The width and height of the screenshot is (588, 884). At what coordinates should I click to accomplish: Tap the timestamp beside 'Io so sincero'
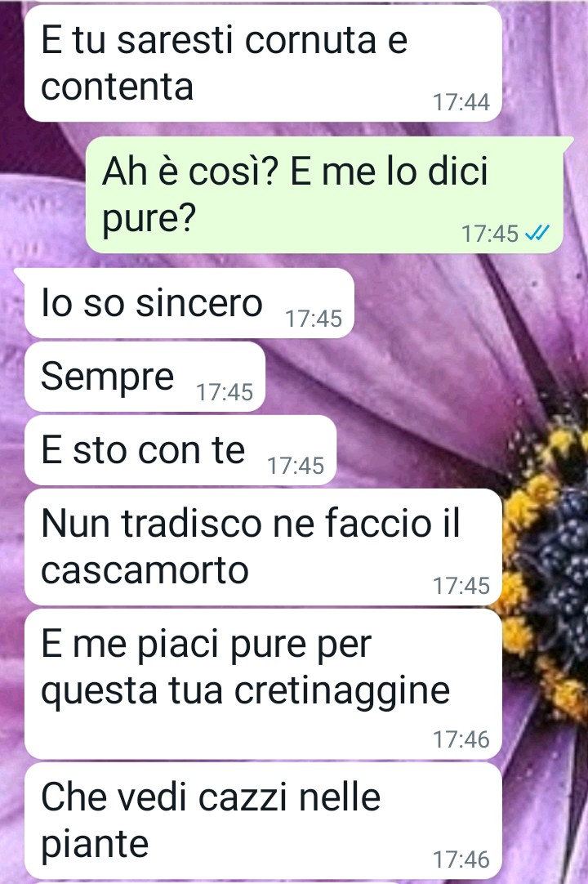pos(314,319)
